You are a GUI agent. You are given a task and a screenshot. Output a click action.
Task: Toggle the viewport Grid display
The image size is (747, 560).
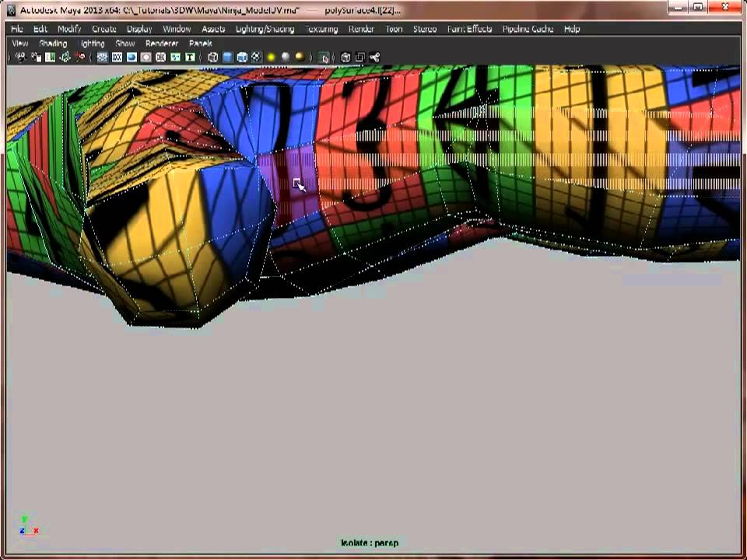[x=102, y=58]
